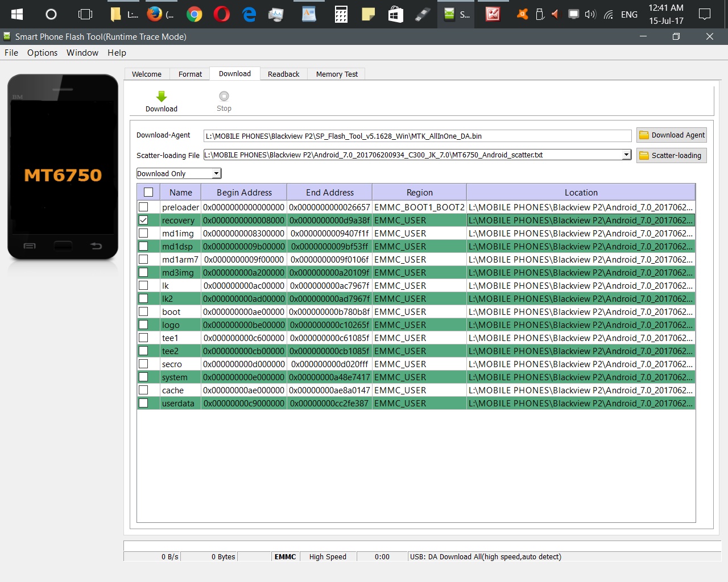Image resolution: width=728 pixels, height=582 pixels.
Task: Switch to the Memory Test tab
Action: point(337,74)
